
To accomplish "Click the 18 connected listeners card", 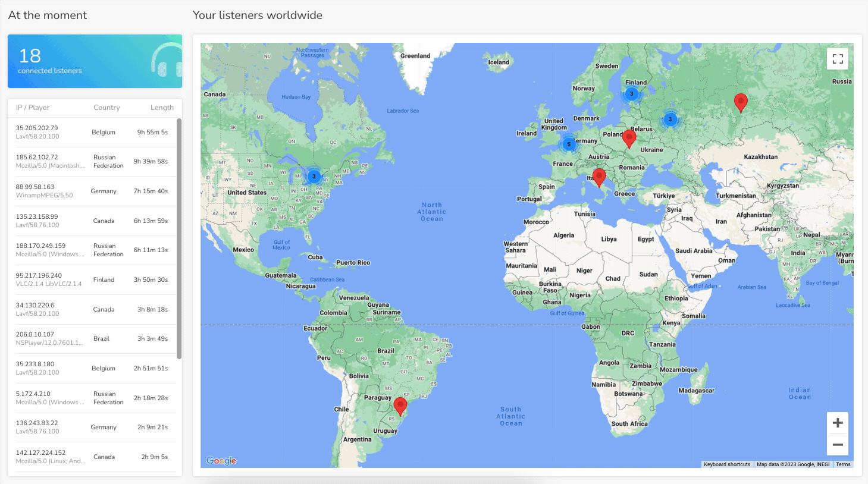I will (x=95, y=61).
